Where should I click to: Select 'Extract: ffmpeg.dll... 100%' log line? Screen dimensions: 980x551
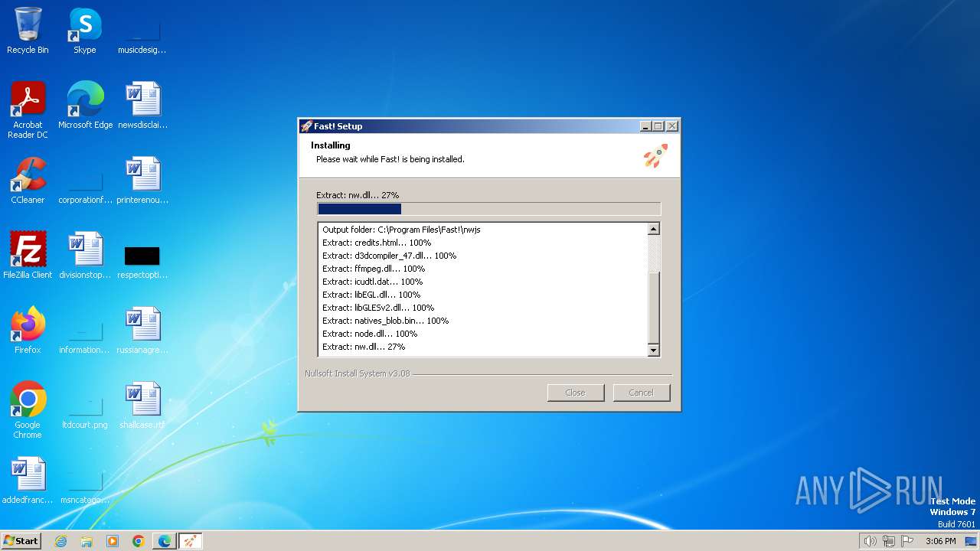point(374,269)
